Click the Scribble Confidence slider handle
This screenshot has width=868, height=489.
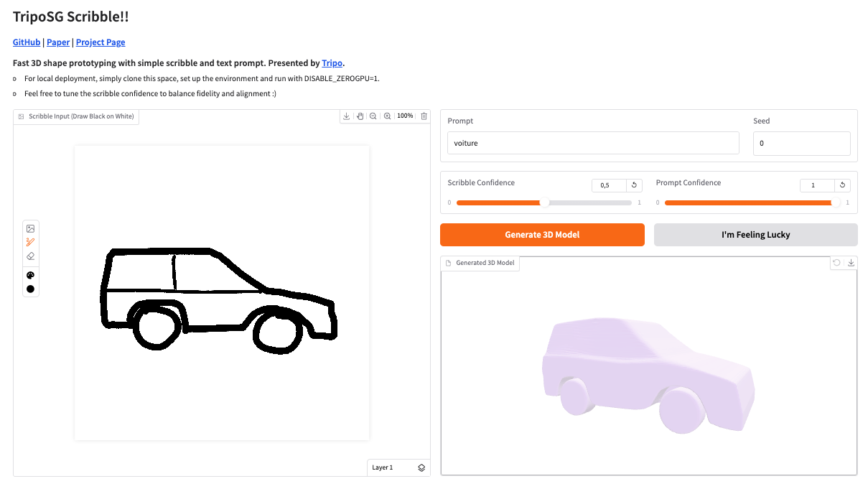tap(544, 202)
